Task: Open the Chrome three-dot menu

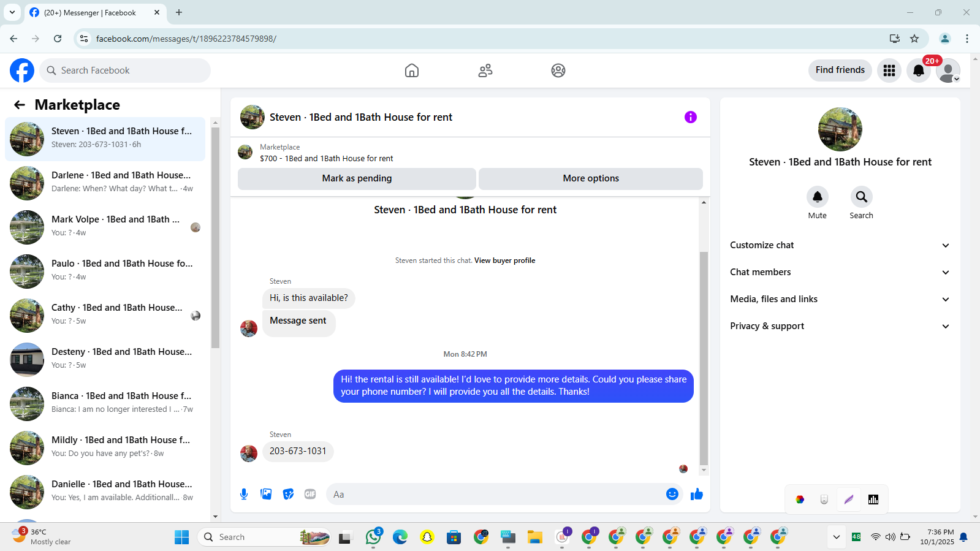Action: click(967, 39)
